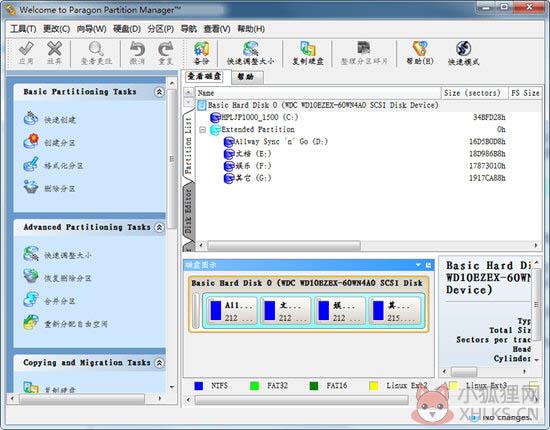
Task: Open the Navigation (导航) menu
Action: (189, 29)
